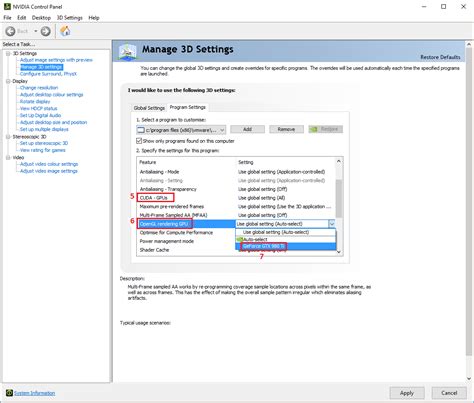Collapse the 3D Settings tree node
The width and height of the screenshot is (474, 403).
pyautogui.click(x=8, y=53)
